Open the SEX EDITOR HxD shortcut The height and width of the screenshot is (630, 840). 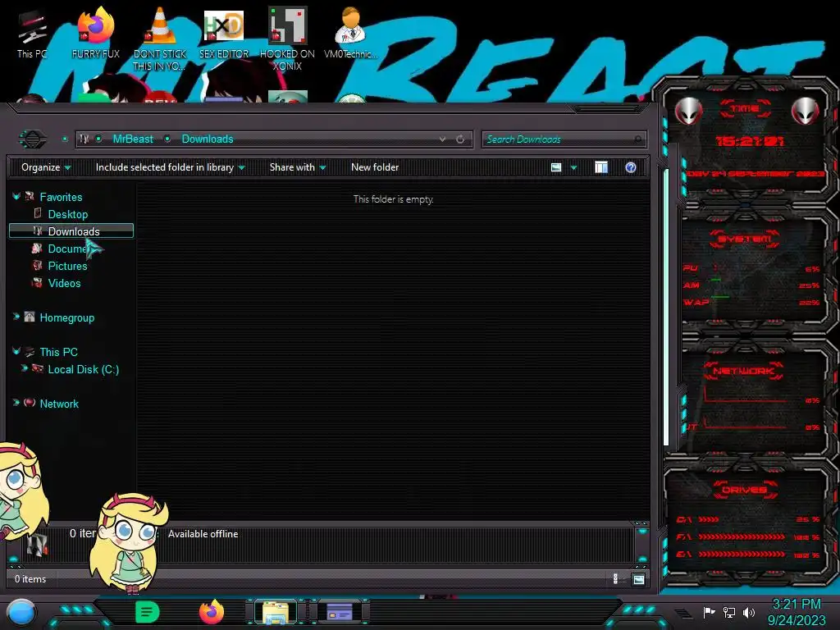pyautogui.click(x=224, y=33)
